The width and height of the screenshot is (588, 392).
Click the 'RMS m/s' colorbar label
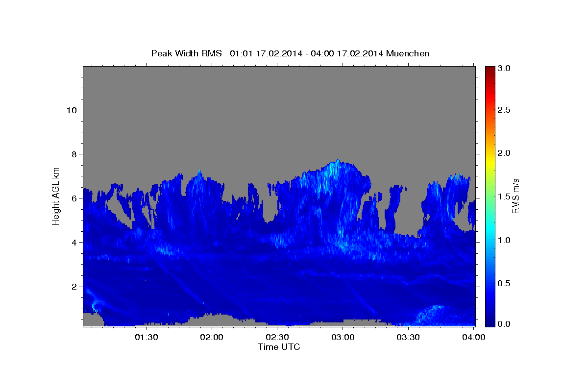pos(515,196)
